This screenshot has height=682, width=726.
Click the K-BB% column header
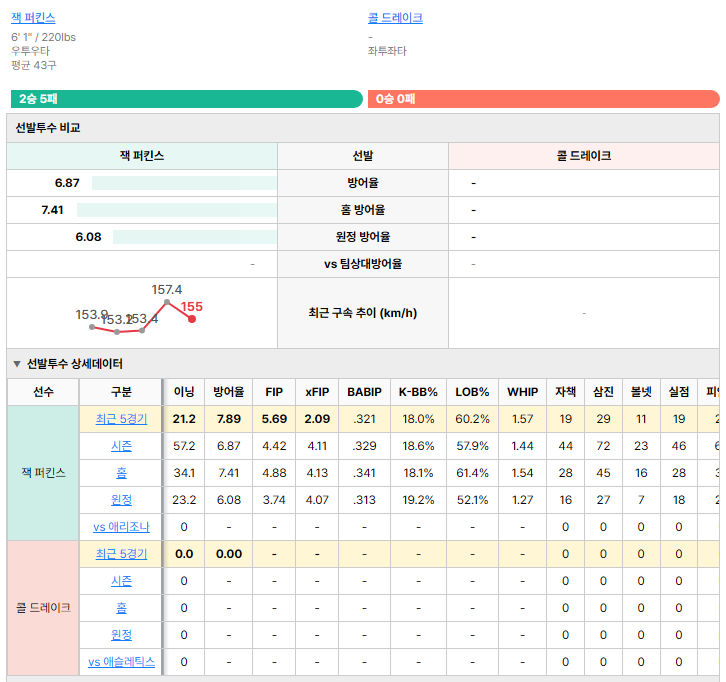pyautogui.click(x=418, y=392)
